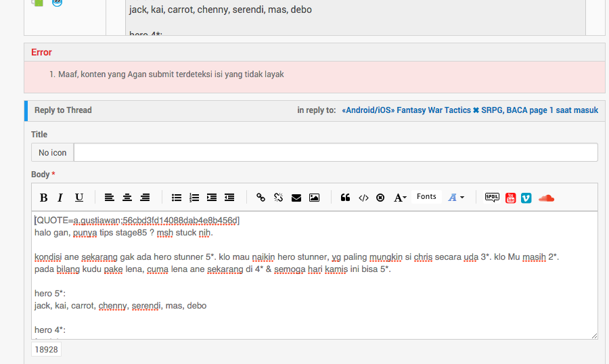Open the Fantasy War Tactics thread link
Image resolution: width=609 pixels, height=364 pixels.
470,110
